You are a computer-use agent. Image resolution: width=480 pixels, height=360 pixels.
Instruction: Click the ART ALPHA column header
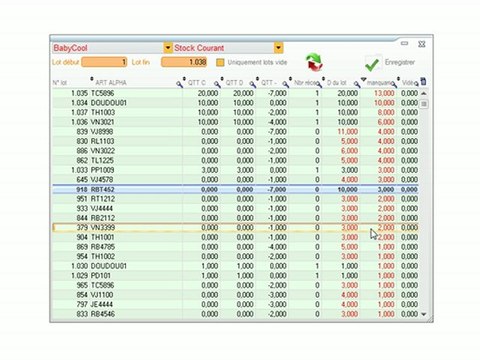pyautogui.click(x=111, y=83)
